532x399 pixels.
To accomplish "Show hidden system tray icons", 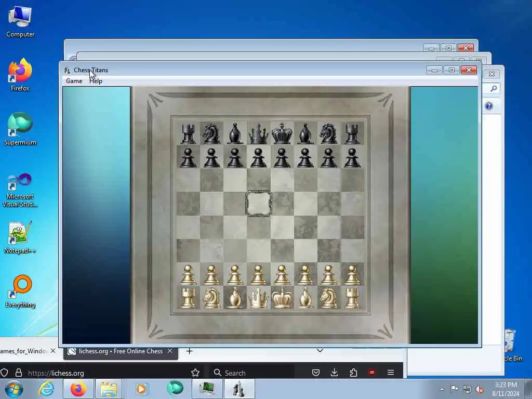I will [442, 389].
